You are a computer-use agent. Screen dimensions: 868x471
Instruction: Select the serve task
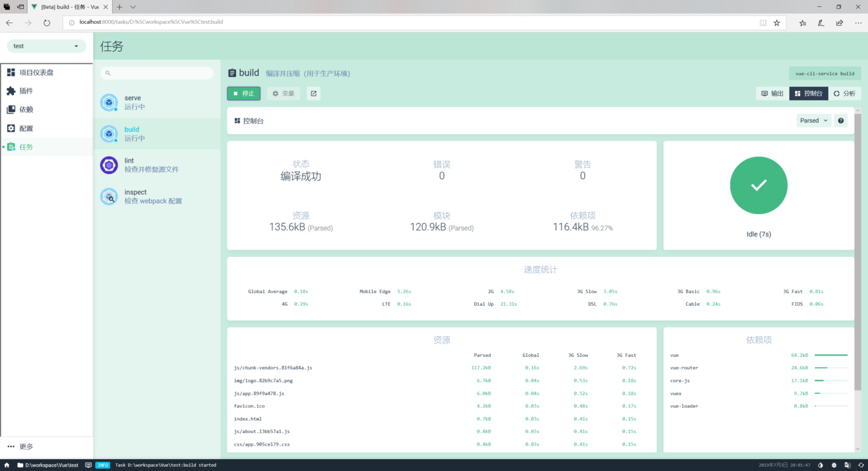tap(157, 102)
